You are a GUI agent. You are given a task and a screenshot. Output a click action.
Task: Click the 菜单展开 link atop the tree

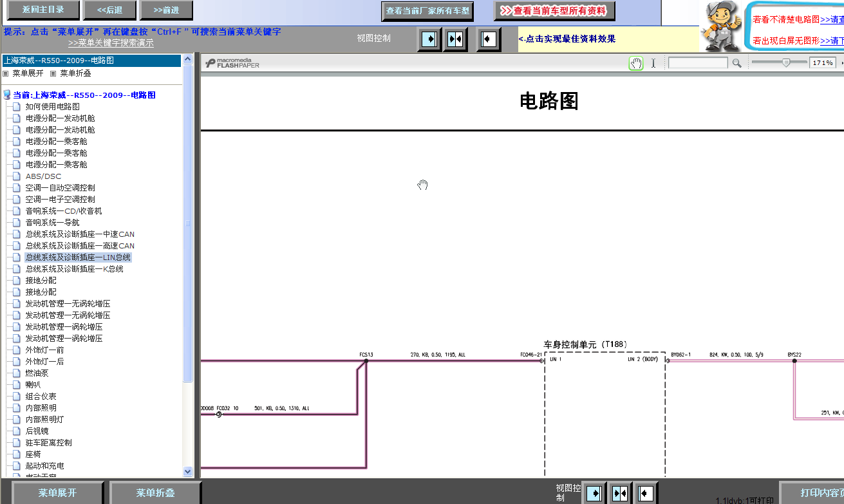[28, 73]
